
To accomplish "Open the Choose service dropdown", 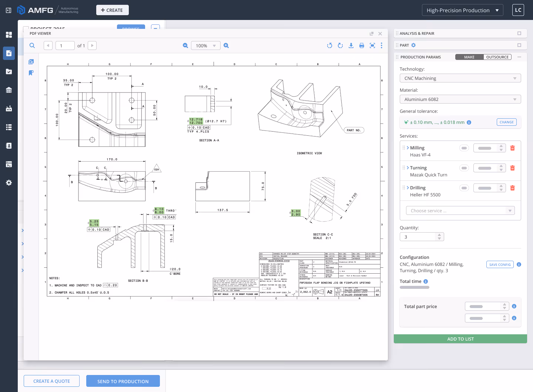I will click(460, 210).
